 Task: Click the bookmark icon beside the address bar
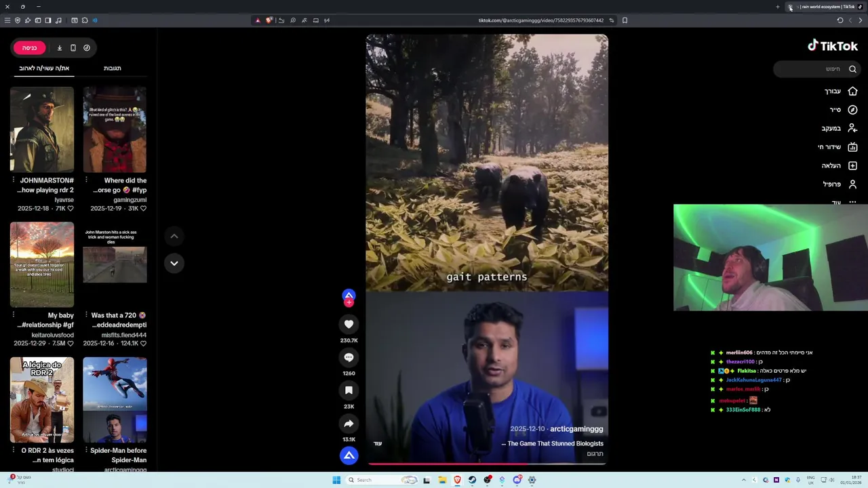pos(625,20)
